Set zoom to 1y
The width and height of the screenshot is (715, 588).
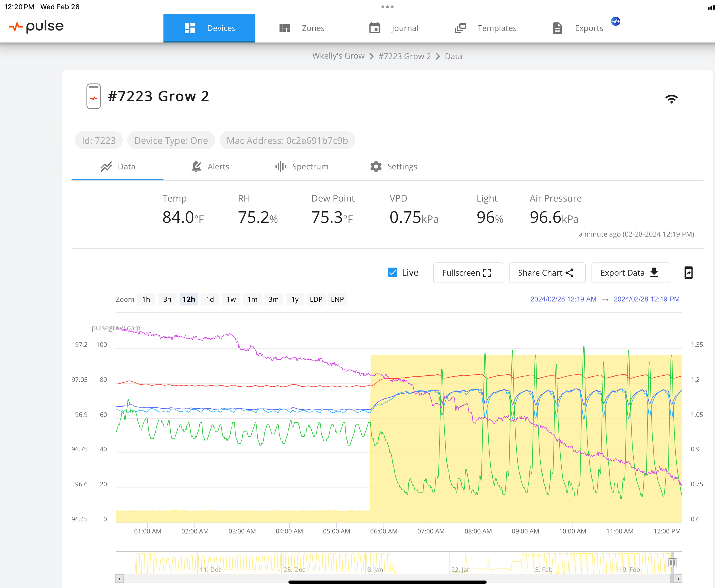pyautogui.click(x=295, y=299)
